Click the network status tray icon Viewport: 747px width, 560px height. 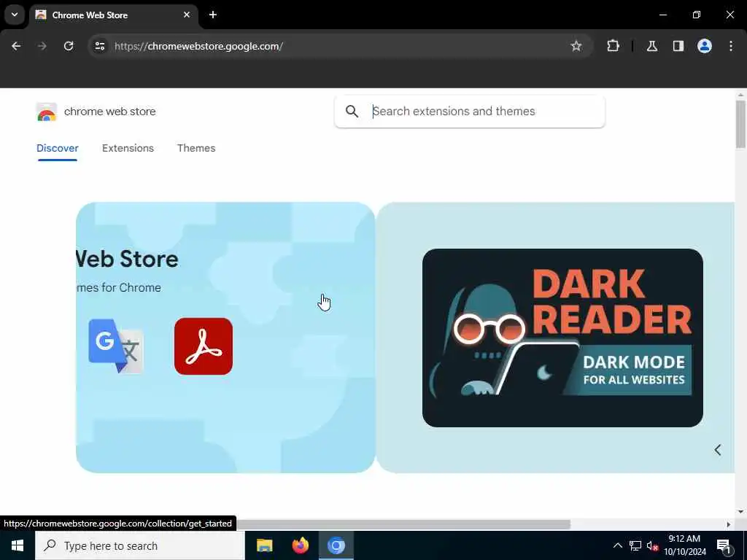click(x=635, y=545)
